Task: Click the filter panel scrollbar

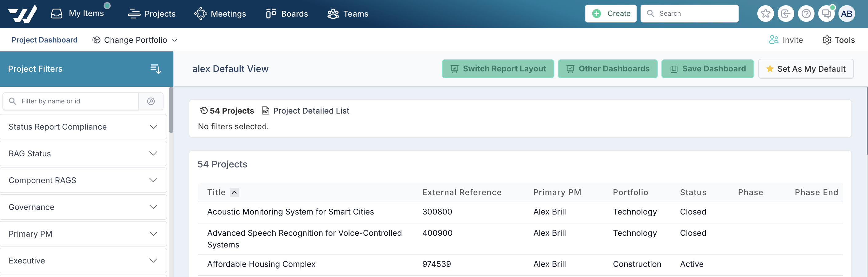Action: point(171,110)
